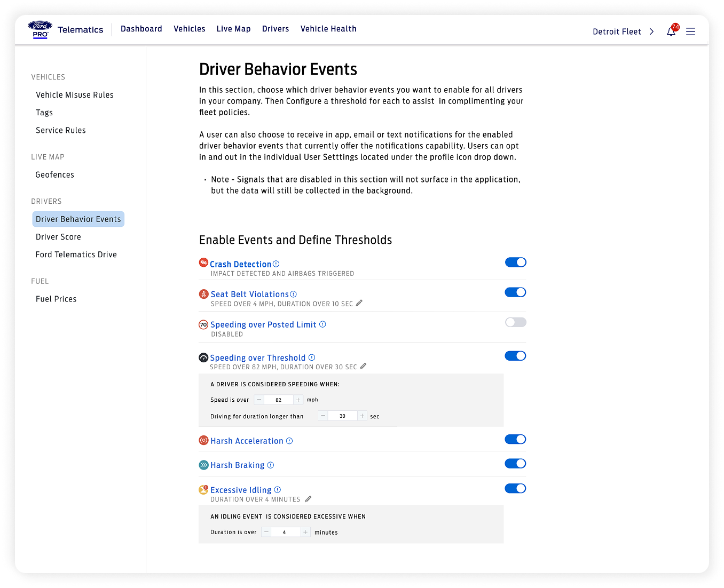Click the driving duration seconds input field
This screenshot has width=724, height=588.
pos(342,416)
